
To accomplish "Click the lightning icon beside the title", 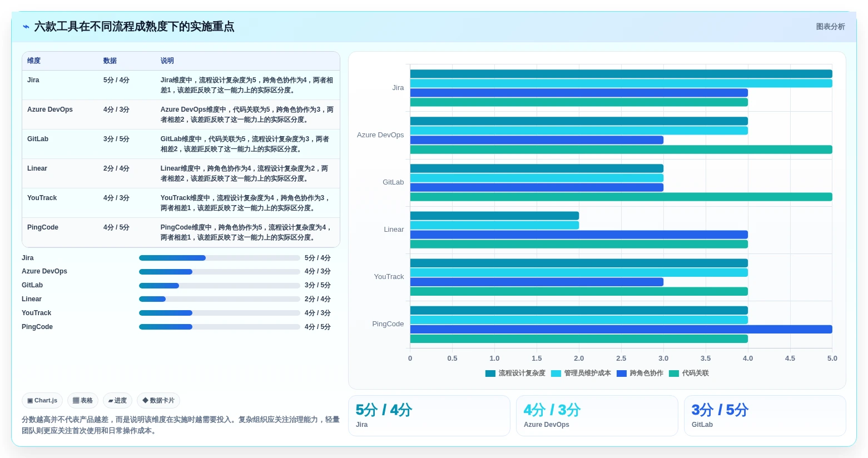I will coord(26,27).
